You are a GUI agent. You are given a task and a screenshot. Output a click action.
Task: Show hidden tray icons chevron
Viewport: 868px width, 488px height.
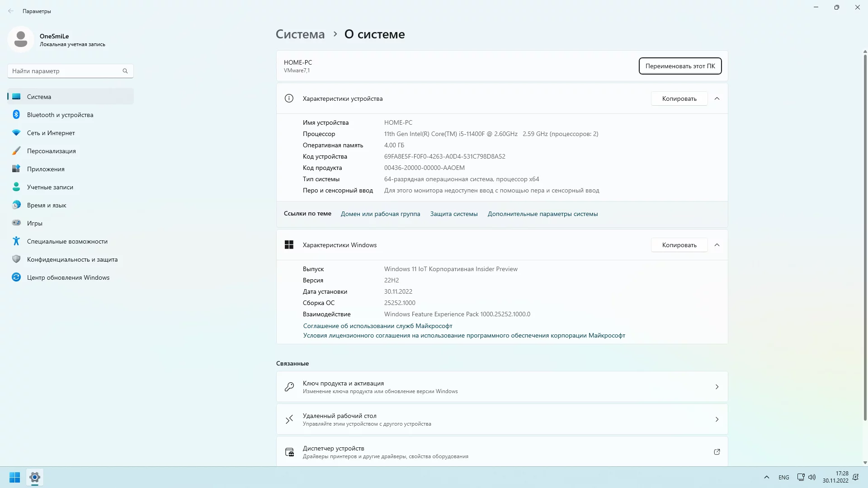[767, 477]
